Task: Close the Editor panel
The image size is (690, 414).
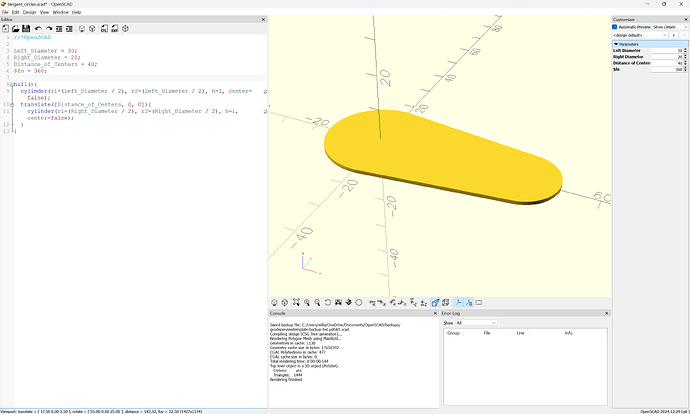Action: pyautogui.click(x=263, y=19)
